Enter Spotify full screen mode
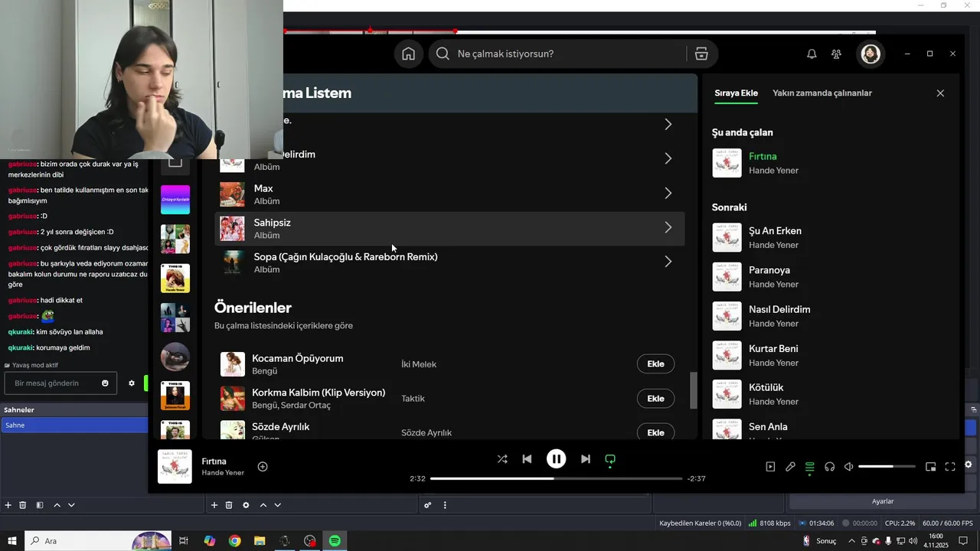This screenshot has width=980, height=551. coord(950,467)
